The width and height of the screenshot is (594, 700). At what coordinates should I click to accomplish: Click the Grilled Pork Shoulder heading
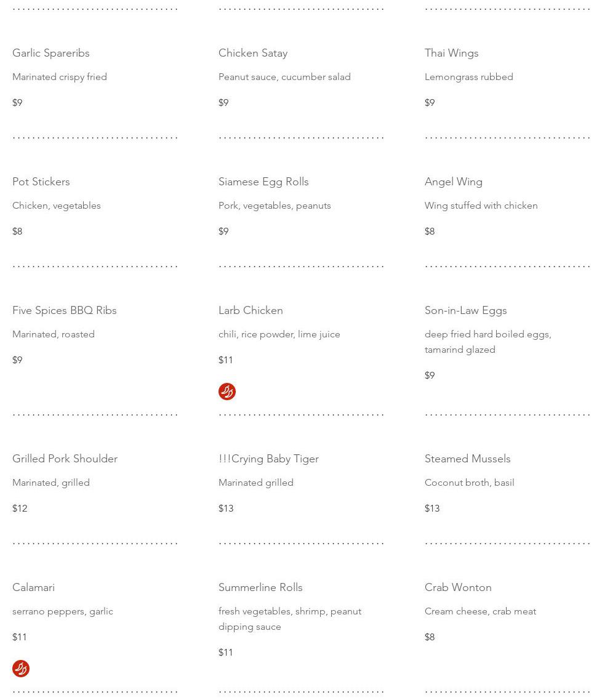65,459
